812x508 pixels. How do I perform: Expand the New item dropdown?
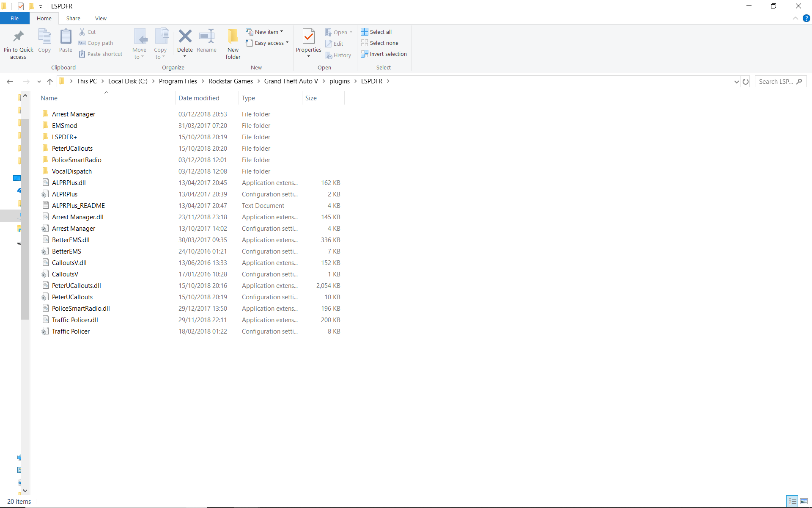(x=265, y=32)
